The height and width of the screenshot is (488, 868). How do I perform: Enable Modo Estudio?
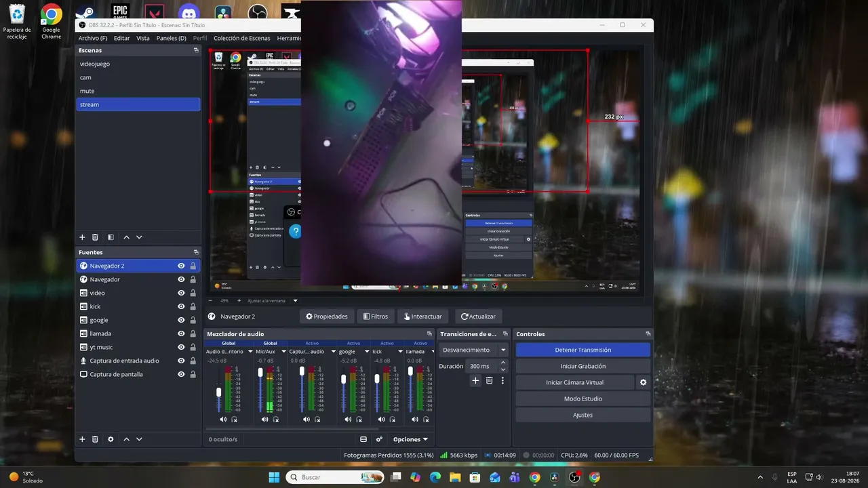coord(583,399)
